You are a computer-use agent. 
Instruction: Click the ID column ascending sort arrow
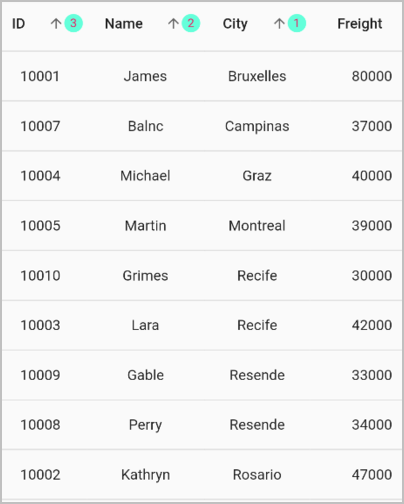point(56,24)
